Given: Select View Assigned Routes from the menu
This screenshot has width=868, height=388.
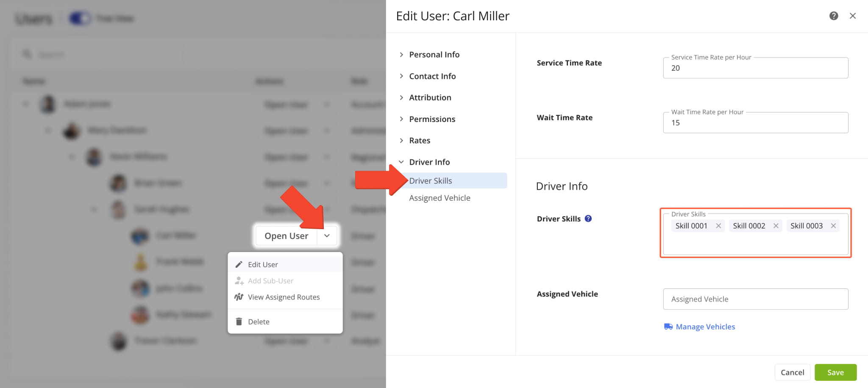Looking at the screenshot, I should point(284,297).
